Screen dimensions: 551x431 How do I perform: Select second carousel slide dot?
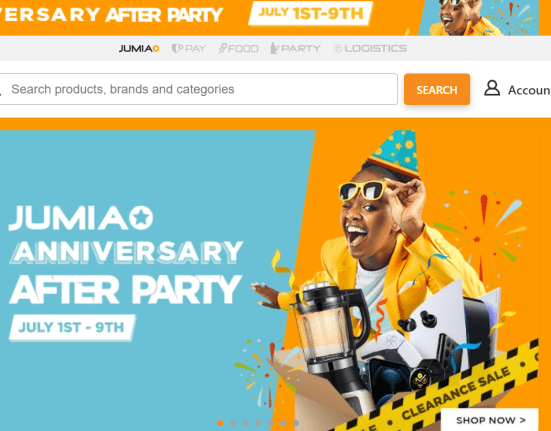[x=233, y=423]
